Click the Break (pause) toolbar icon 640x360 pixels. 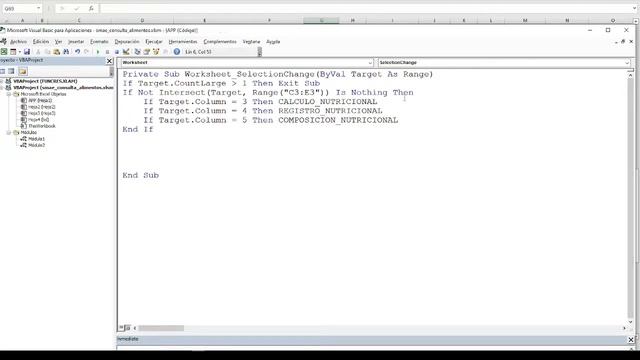[x=107, y=52]
